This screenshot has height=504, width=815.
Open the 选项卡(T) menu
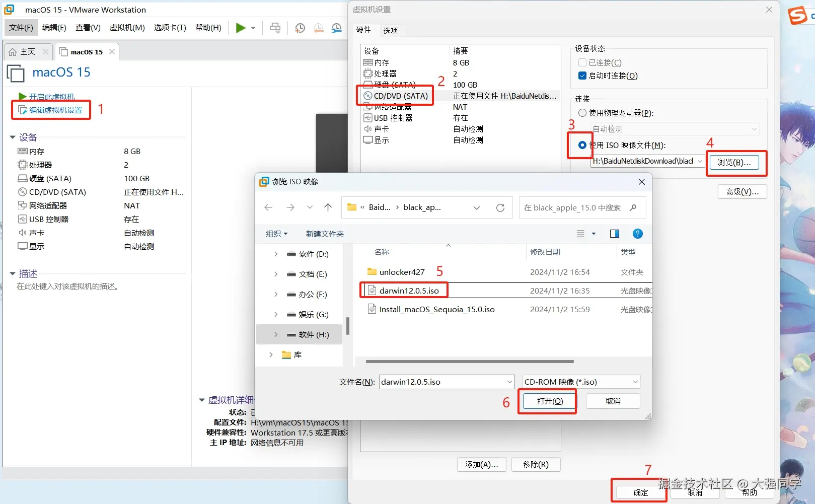pyautogui.click(x=170, y=28)
